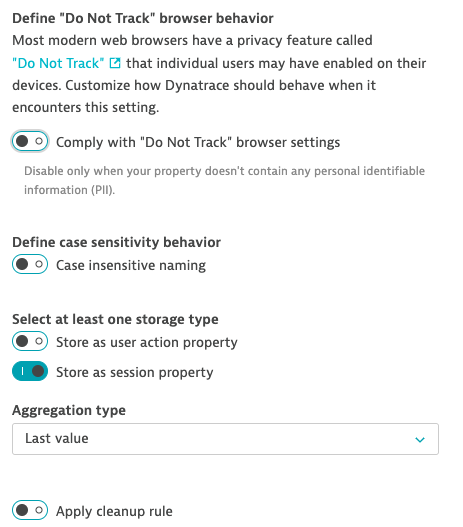Viewport: 463px width, 527px height.
Task: Select the "Last value" text in combo box
Action: point(57,438)
